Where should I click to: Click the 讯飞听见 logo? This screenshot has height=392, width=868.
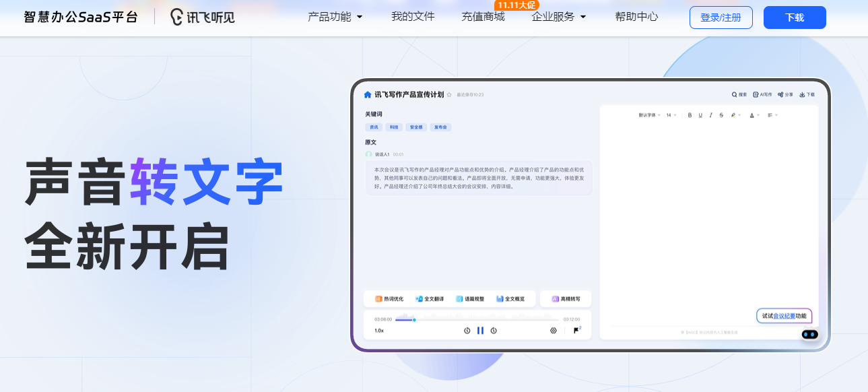tap(202, 17)
